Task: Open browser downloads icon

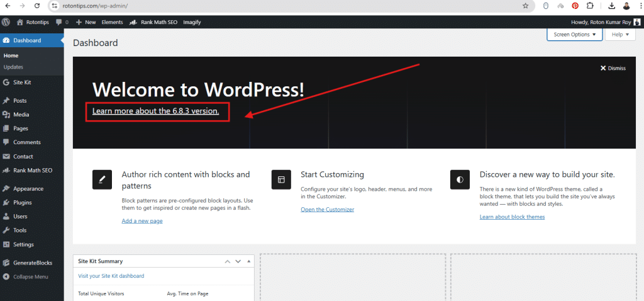Action: (611, 6)
